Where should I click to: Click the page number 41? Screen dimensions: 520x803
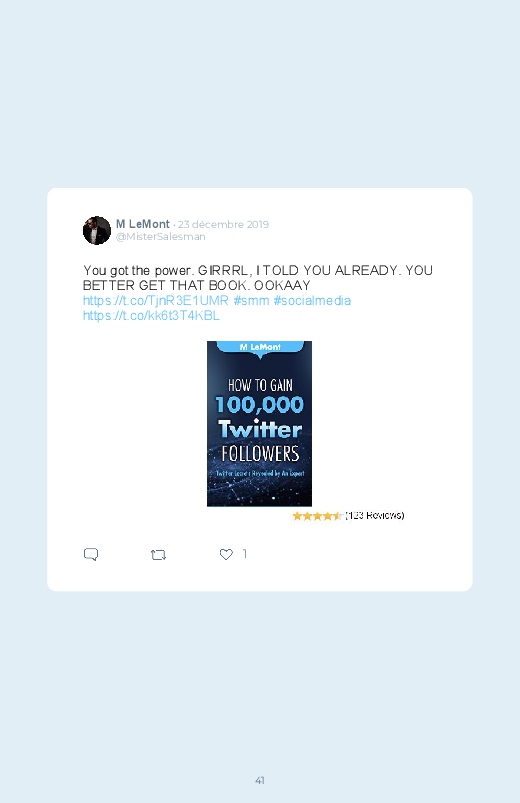pyautogui.click(x=260, y=780)
